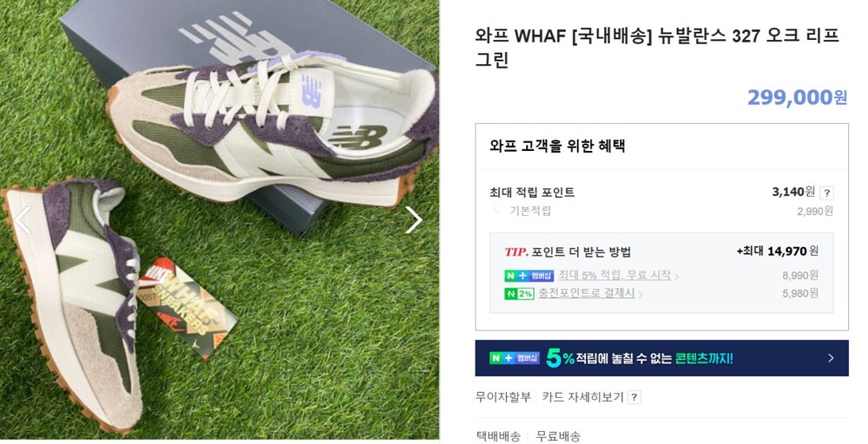Click the green N 2% badge

519,294
